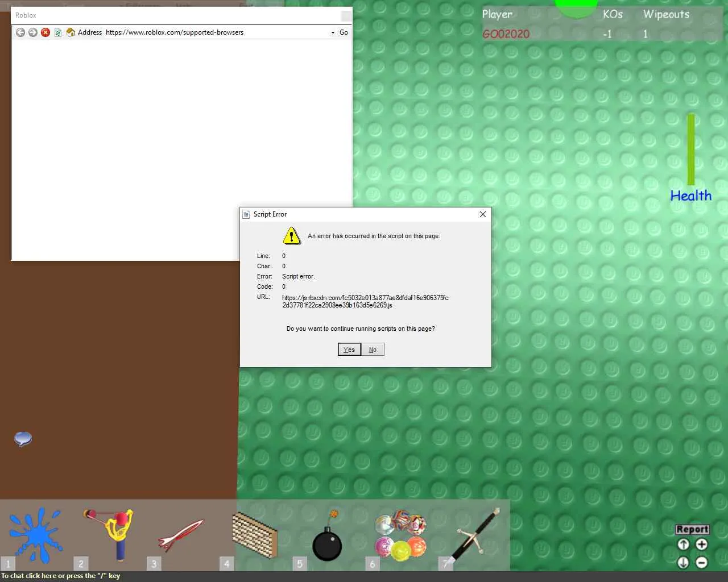The height and width of the screenshot is (582, 728).
Task: Click the Roblox title of the browser window
Action: click(x=26, y=15)
